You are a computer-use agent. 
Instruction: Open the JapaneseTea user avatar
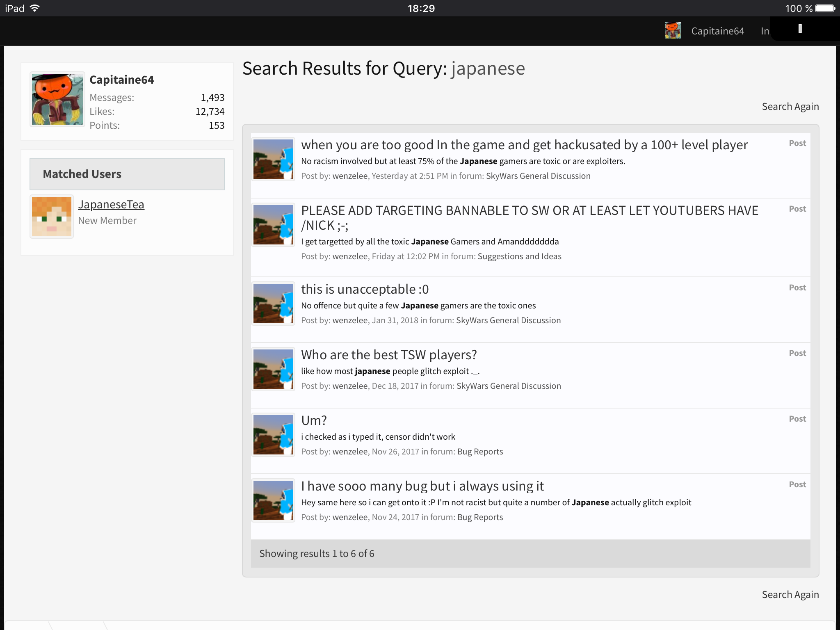[52, 217]
